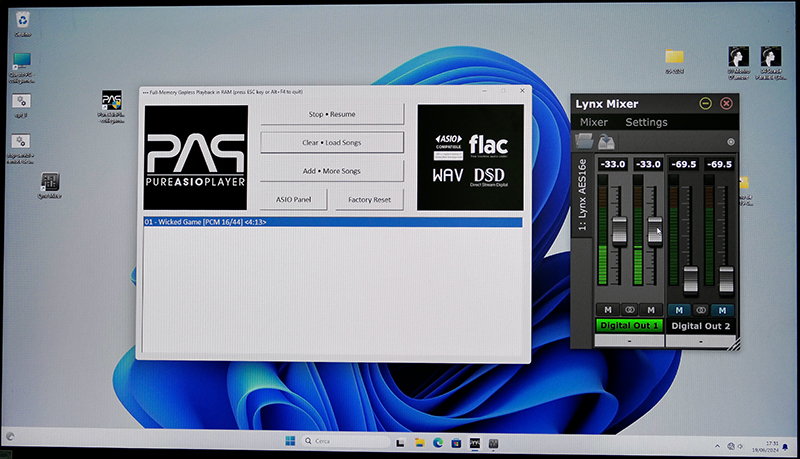Image resolution: width=800 pixels, height=459 pixels.
Task: Open the Mixer menu in Lynx Mixer
Action: coord(594,122)
